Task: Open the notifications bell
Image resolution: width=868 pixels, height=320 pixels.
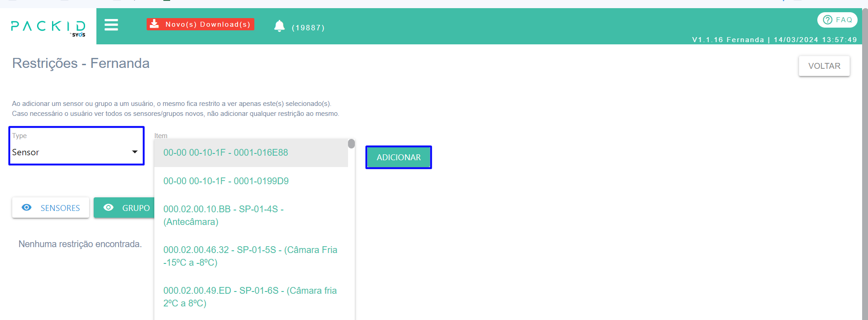Action: pyautogui.click(x=279, y=26)
